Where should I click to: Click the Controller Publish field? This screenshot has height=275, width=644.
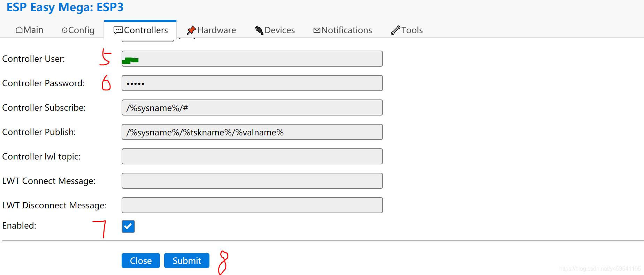[x=252, y=132]
